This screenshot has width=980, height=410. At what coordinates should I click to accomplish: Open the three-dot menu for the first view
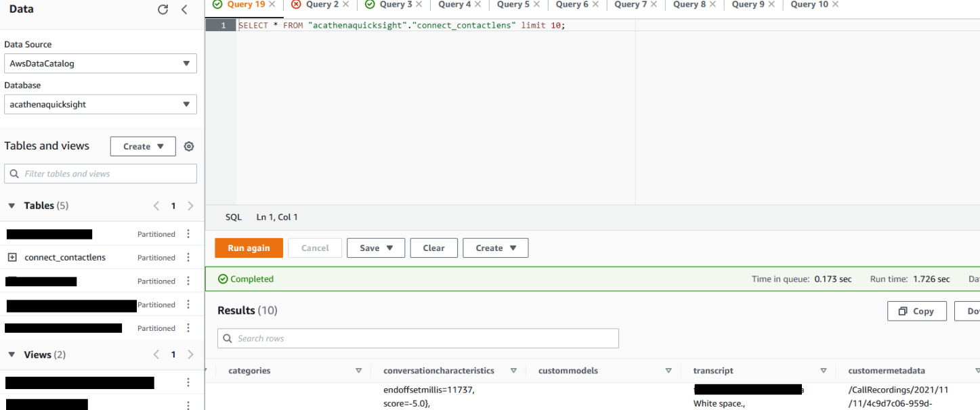click(x=188, y=383)
